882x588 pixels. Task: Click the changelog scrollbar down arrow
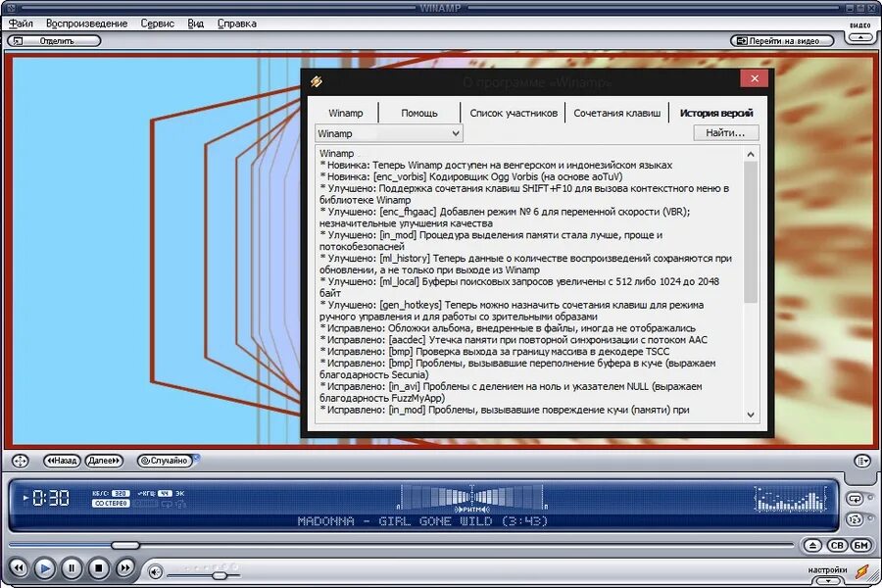[751, 415]
